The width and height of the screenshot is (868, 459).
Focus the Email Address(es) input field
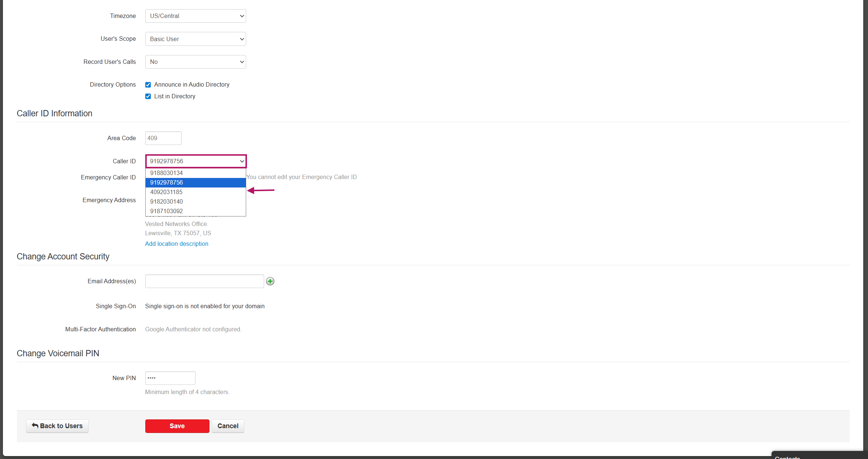point(204,281)
